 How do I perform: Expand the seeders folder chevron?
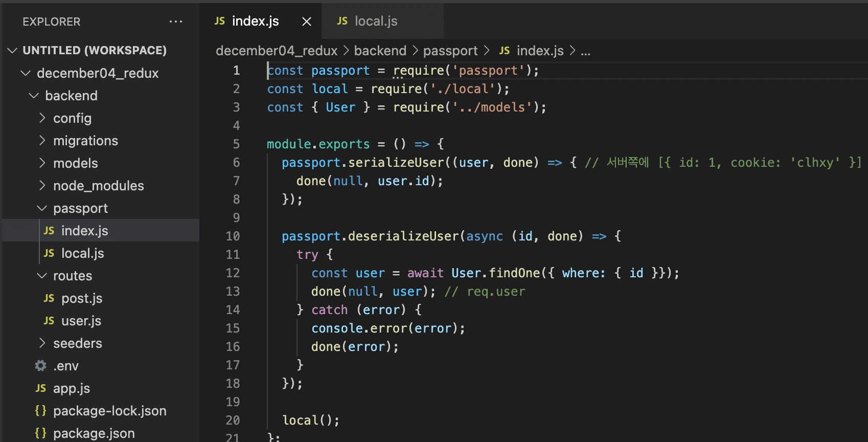click(42, 343)
